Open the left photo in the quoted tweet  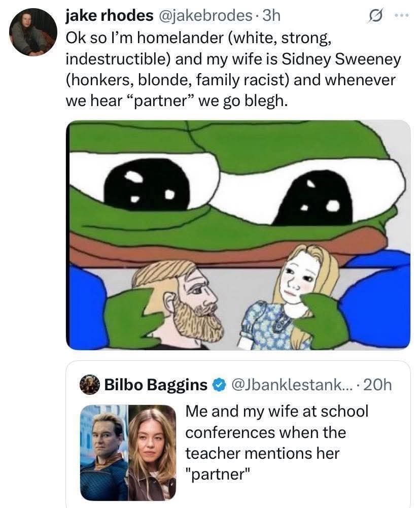[x=104, y=452]
